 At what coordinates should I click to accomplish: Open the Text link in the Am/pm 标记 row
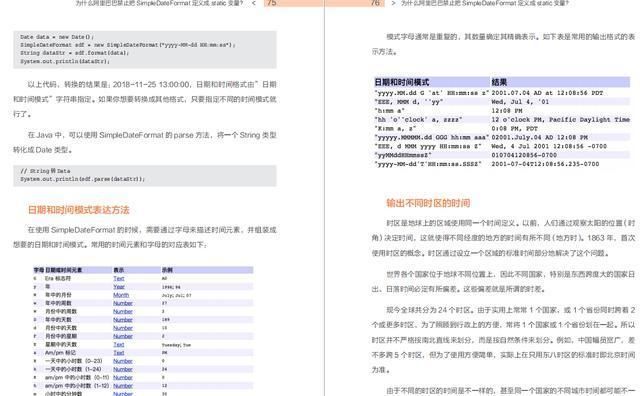click(x=119, y=353)
